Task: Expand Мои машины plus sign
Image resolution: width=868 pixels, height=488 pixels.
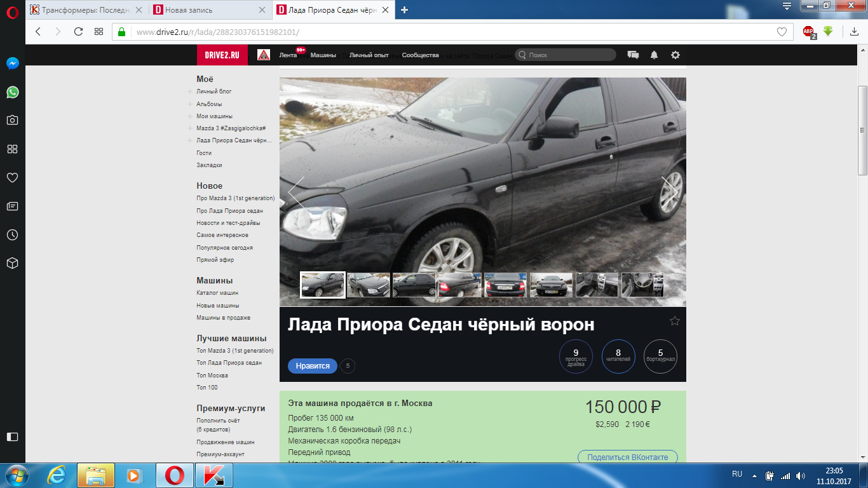Action: point(190,116)
